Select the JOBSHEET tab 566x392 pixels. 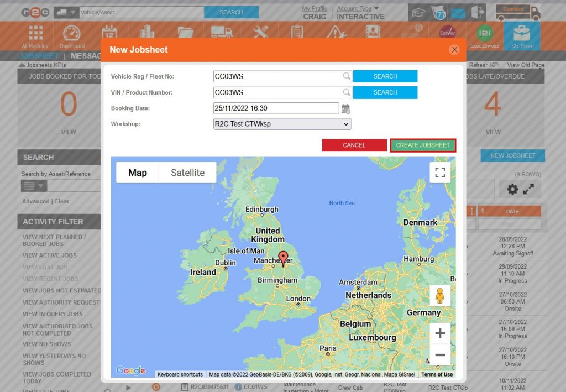pyautogui.click(x=38, y=55)
